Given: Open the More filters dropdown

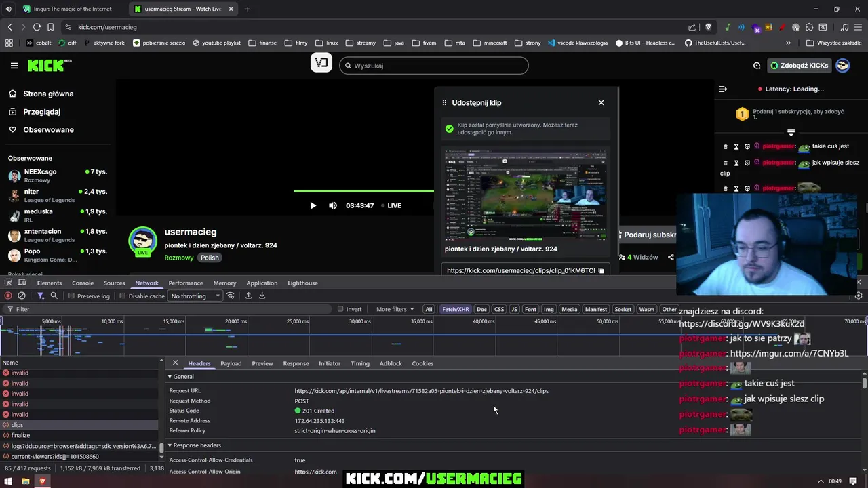Looking at the screenshot, I should [x=395, y=309].
